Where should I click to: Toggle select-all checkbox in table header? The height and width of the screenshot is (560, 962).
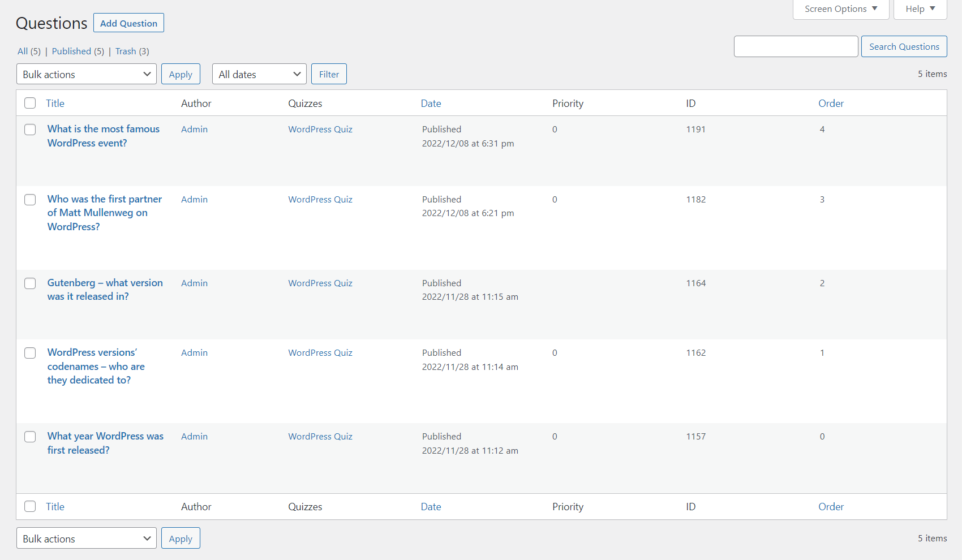30,103
